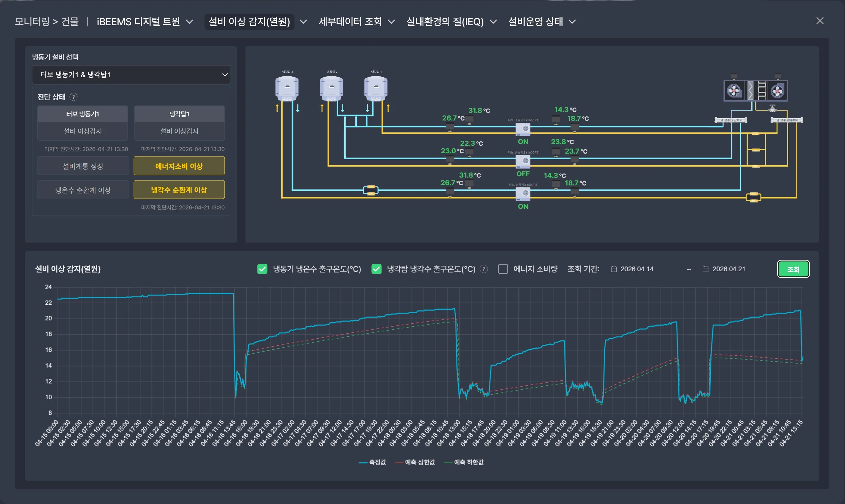Viewport: 845px width, 504px height.
Task: Click the calendar icon for start date 2026.04.14
Action: coord(614,269)
